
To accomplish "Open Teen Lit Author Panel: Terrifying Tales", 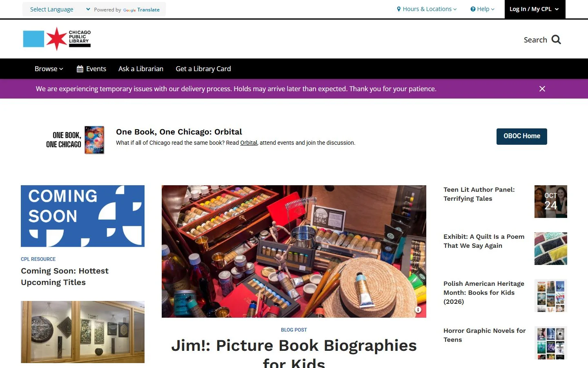I will pos(479,194).
